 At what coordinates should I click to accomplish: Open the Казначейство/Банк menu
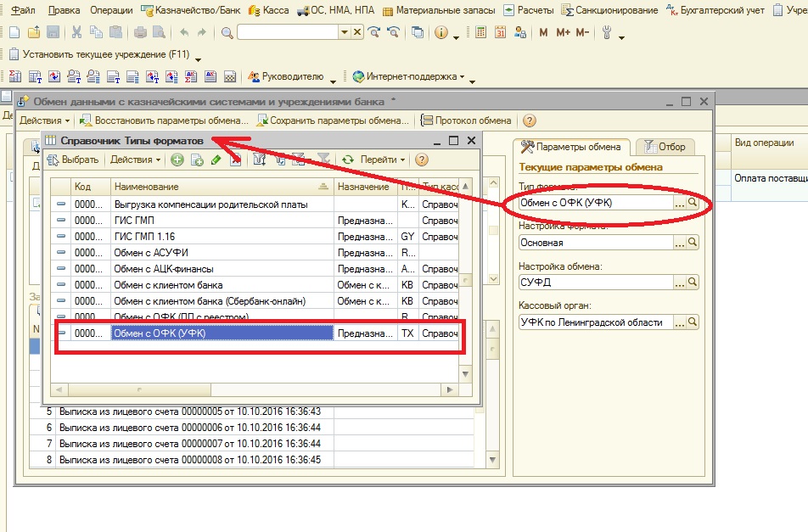point(191,10)
